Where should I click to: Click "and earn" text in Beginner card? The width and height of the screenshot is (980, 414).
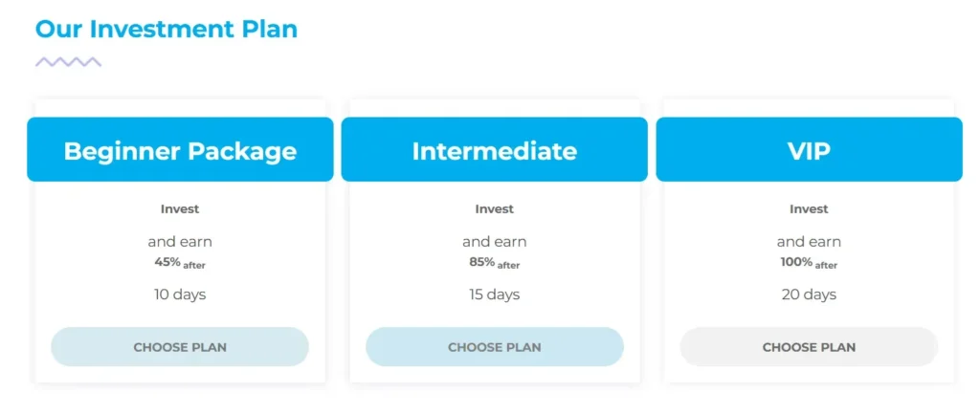(x=180, y=242)
